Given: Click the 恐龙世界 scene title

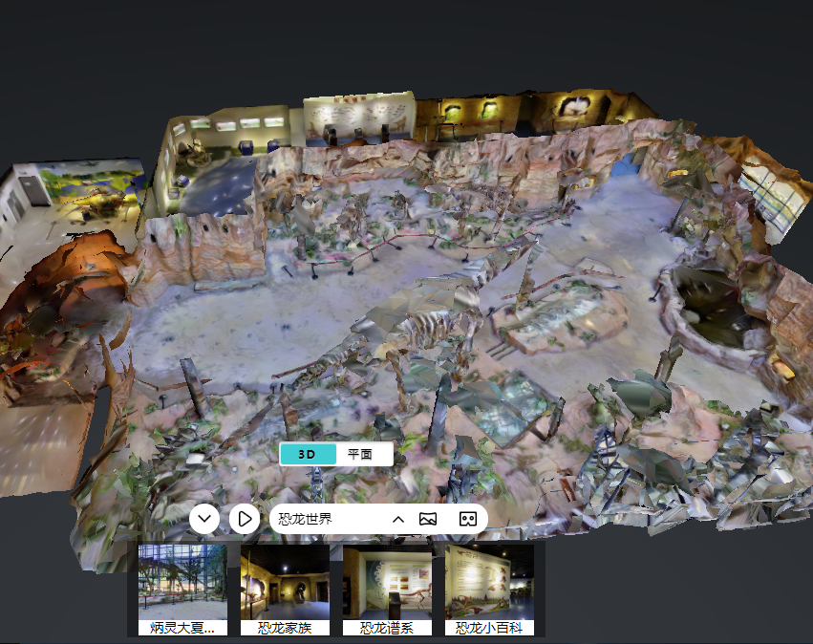Looking at the screenshot, I should [305, 519].
